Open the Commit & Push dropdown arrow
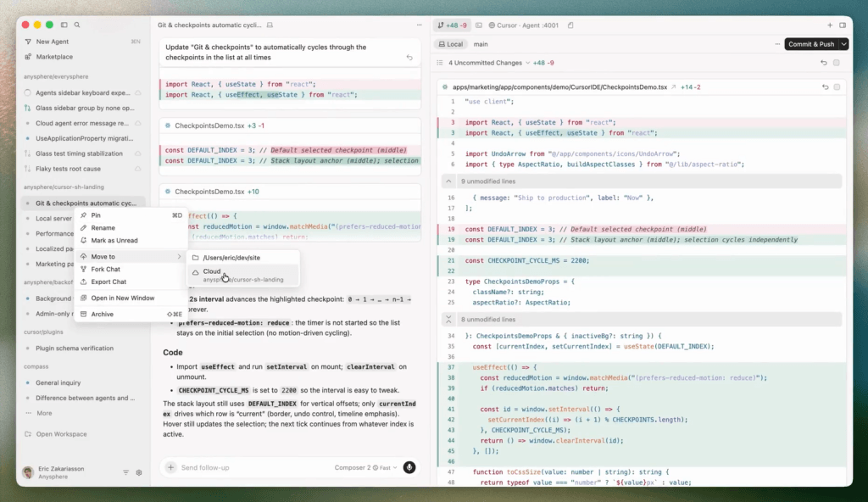Viewport: 868px width, 502px height. (844, 44)
